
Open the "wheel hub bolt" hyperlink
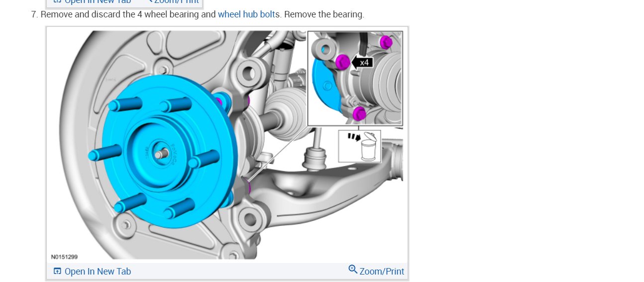coord(246,14)
